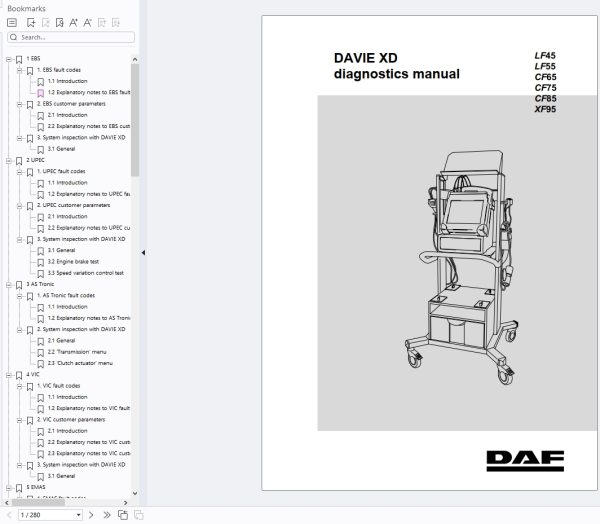Click the reduce bookmark font size icon
The image size is (600, 524).
[88, 23]
